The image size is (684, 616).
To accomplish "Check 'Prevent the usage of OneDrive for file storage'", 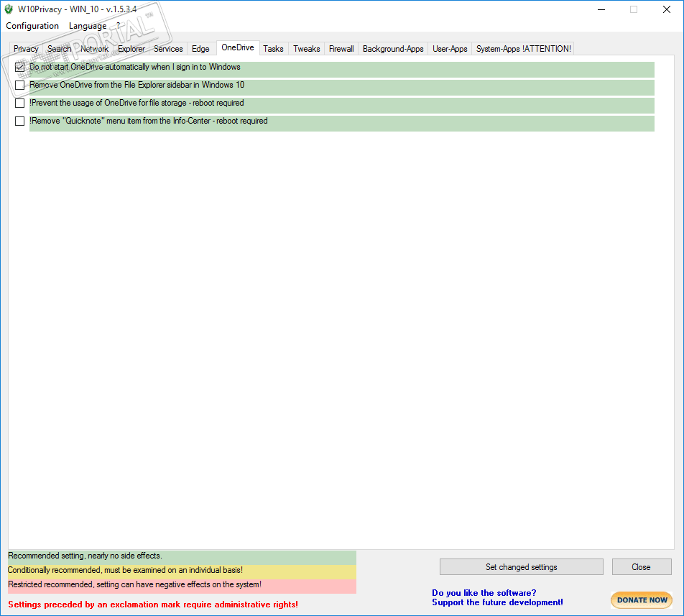I will (x=19, y=103).
